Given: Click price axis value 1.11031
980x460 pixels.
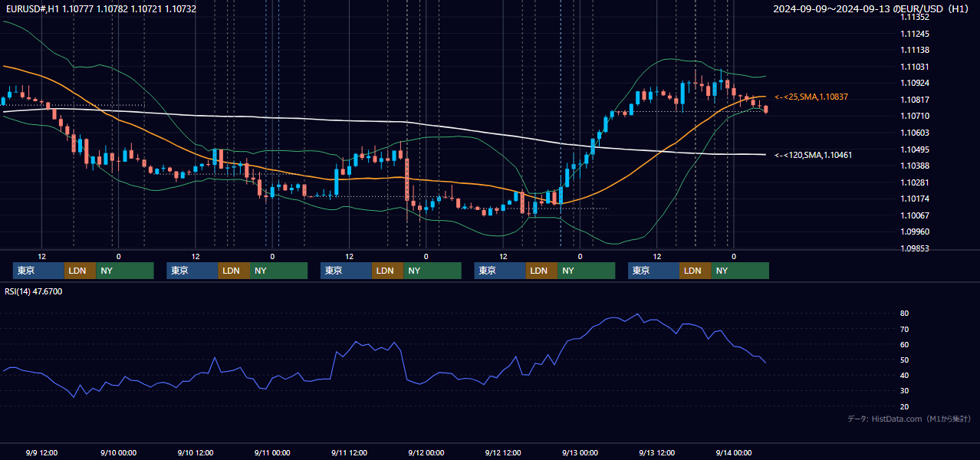Looking at the screenshot, I should coord(915,67).
